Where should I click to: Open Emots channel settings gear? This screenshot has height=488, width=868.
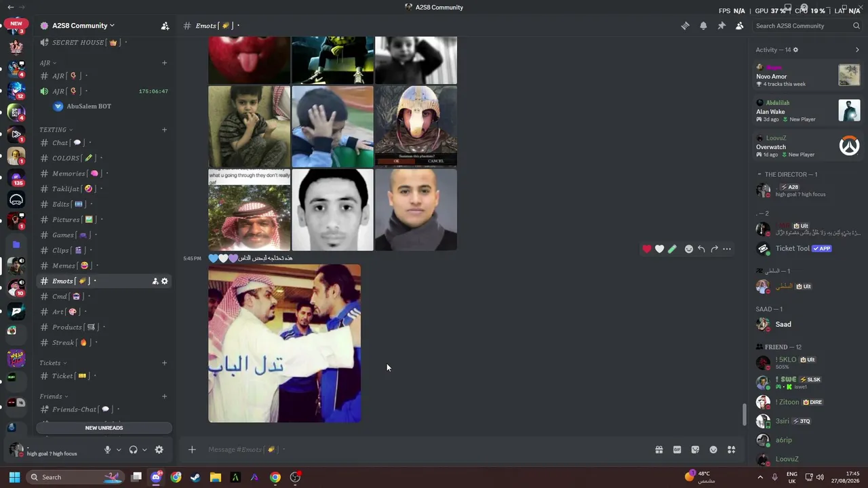click(x=164, y=281)
